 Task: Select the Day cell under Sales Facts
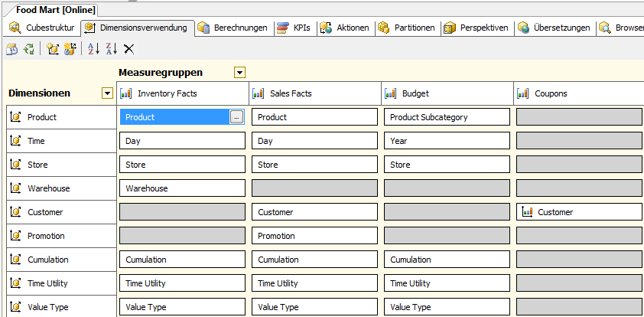pyautogui.click(x=314, y=141)
